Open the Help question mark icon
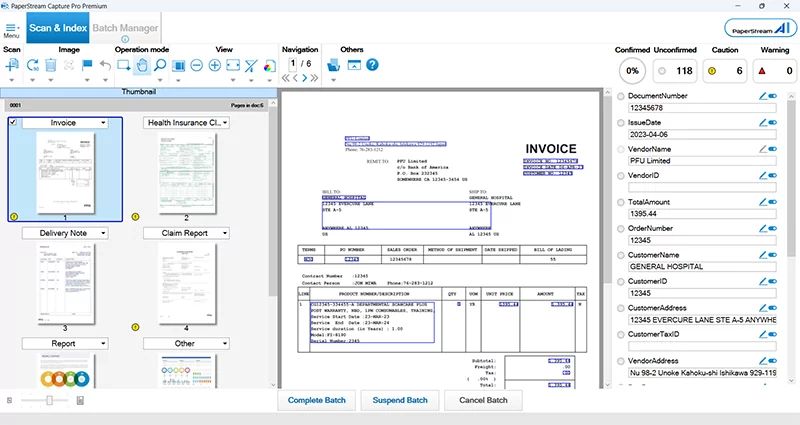The height and width of the screenshot is (425, 800). point(372,66)
